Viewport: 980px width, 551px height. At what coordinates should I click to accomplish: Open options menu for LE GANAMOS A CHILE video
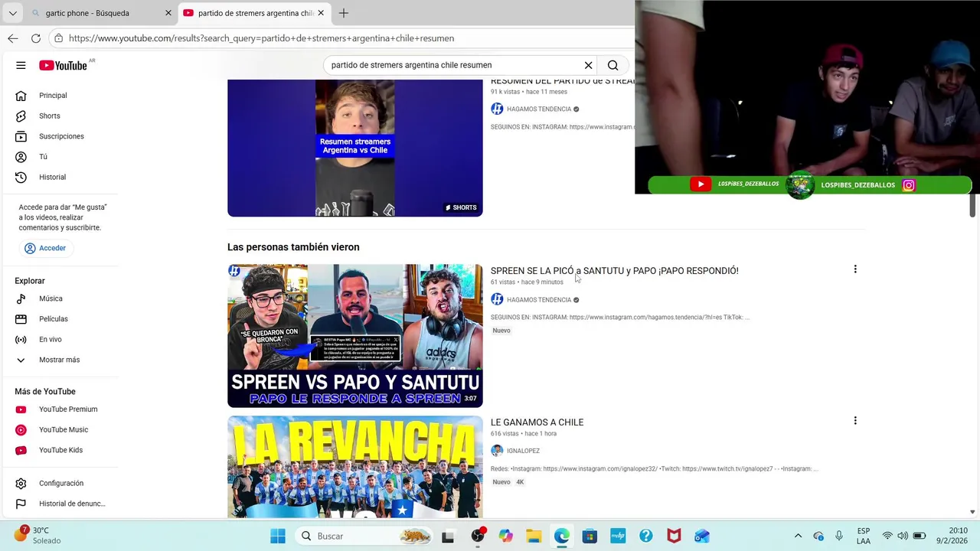(855, 421)
